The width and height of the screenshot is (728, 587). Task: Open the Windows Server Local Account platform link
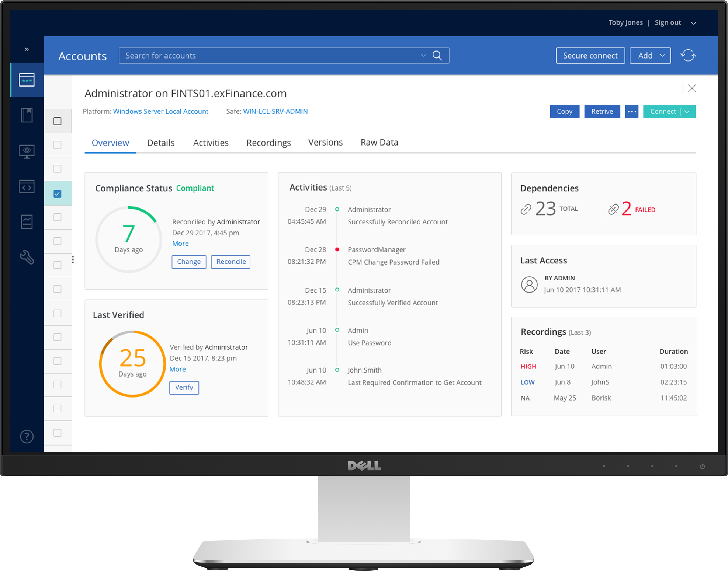[x=161, y=111]
